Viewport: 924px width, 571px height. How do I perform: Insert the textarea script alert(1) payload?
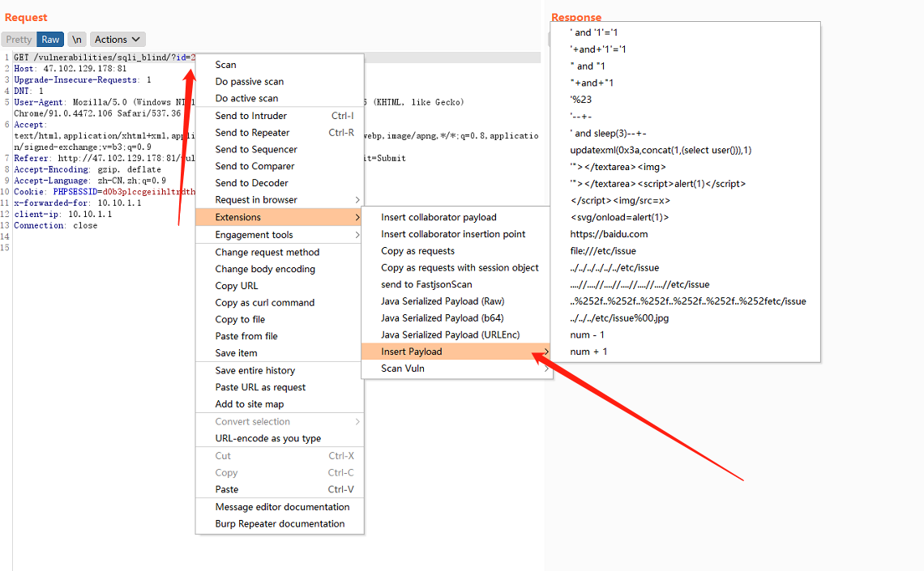pos(686,184)
